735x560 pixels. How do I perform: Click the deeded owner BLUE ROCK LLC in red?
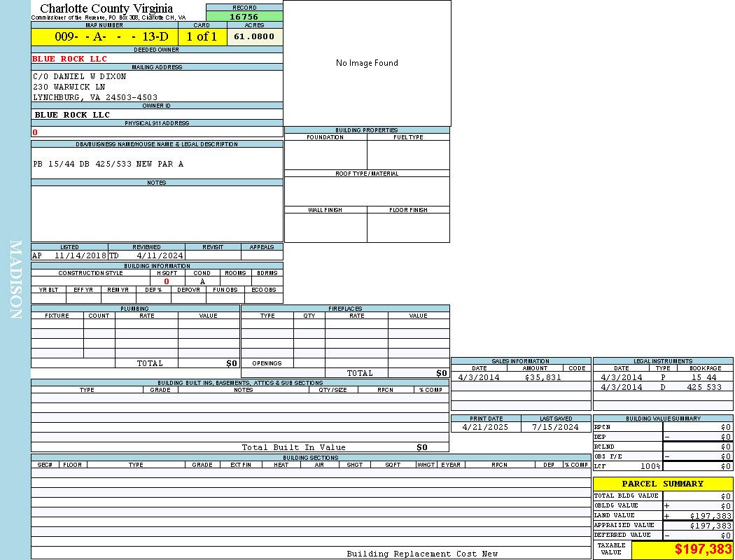70,59
